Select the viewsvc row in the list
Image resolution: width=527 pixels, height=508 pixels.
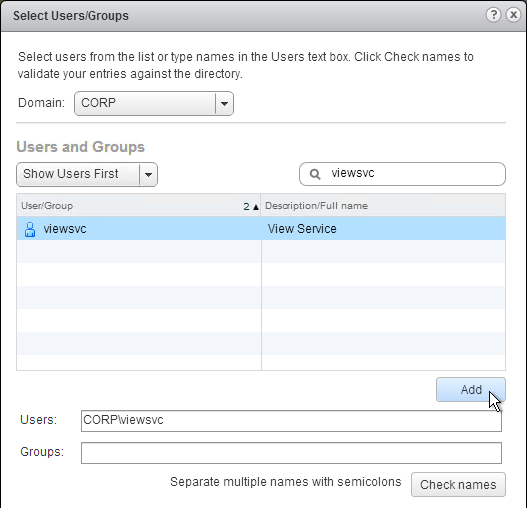(x=261, y=229)
